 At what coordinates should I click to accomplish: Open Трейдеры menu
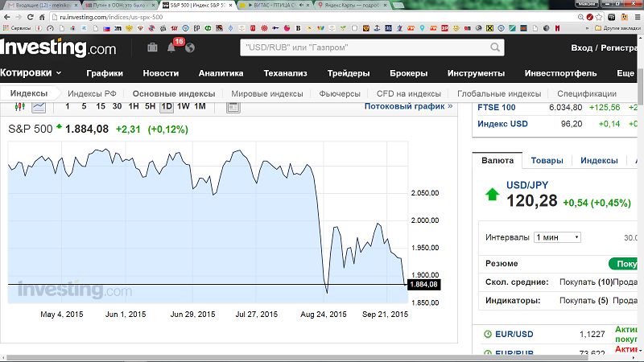click(349, 73)
